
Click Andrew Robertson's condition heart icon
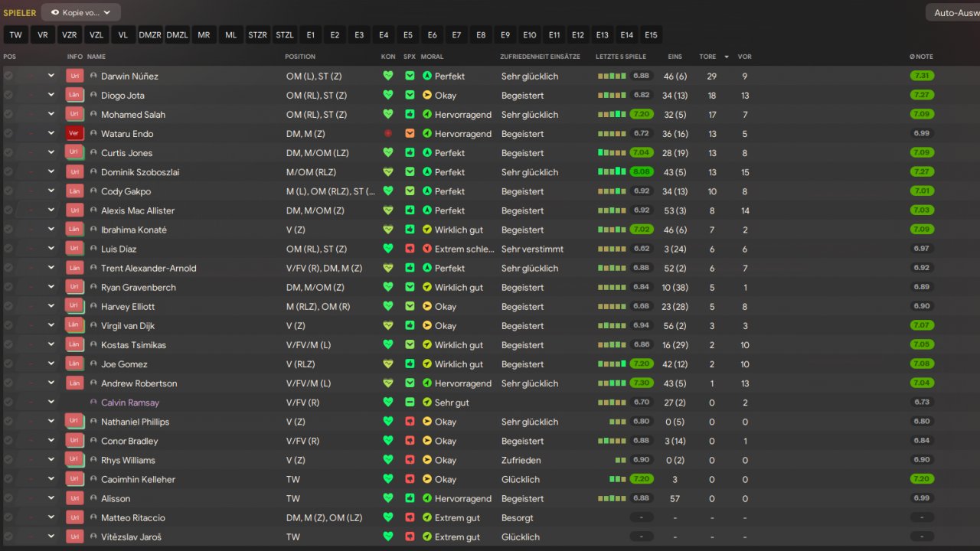pos(388,383)
